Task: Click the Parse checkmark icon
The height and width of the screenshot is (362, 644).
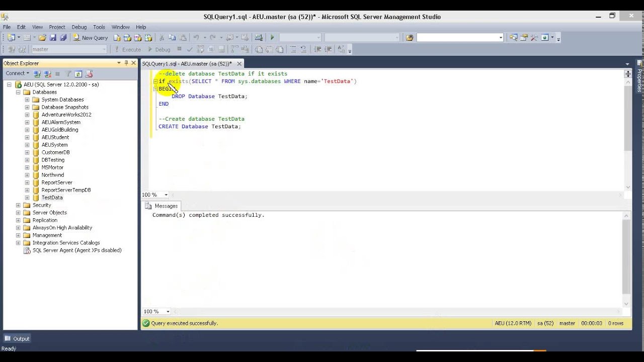Action: click(190, 49)
